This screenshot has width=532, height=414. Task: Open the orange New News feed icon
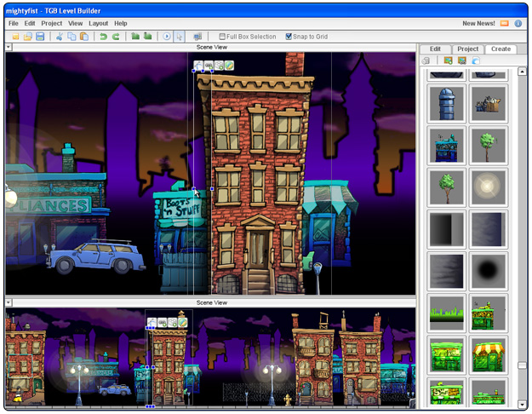click(x=505, y=24)
